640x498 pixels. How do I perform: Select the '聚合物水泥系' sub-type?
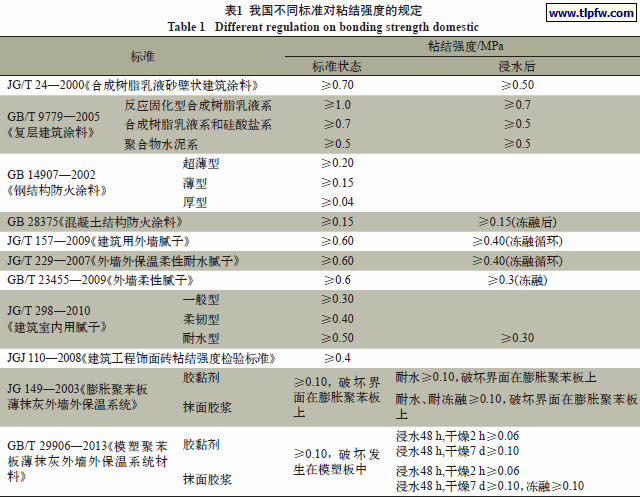(x=161, y=144)
